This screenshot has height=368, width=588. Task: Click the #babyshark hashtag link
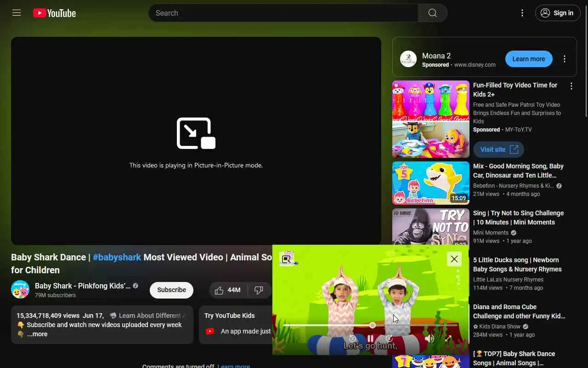[117, 257]
